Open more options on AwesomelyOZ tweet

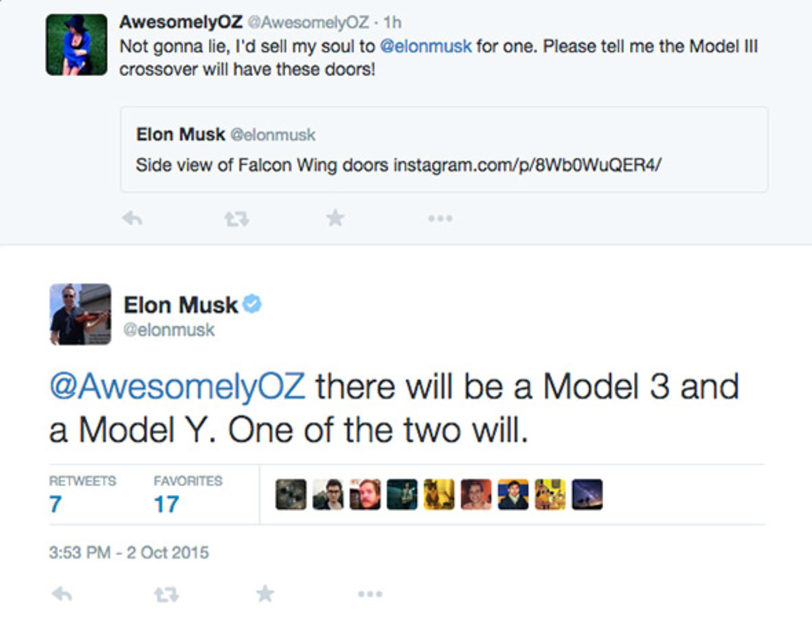(x=440, y=218)
